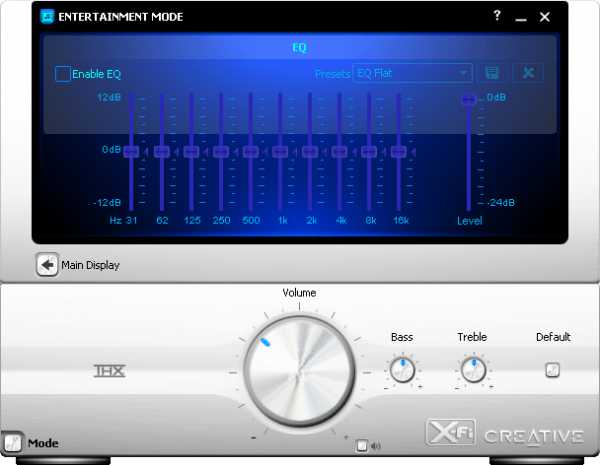Viewport: 600px width, 465px height.
Task: Delete the EQ preset with X icon
Action: 528,73
